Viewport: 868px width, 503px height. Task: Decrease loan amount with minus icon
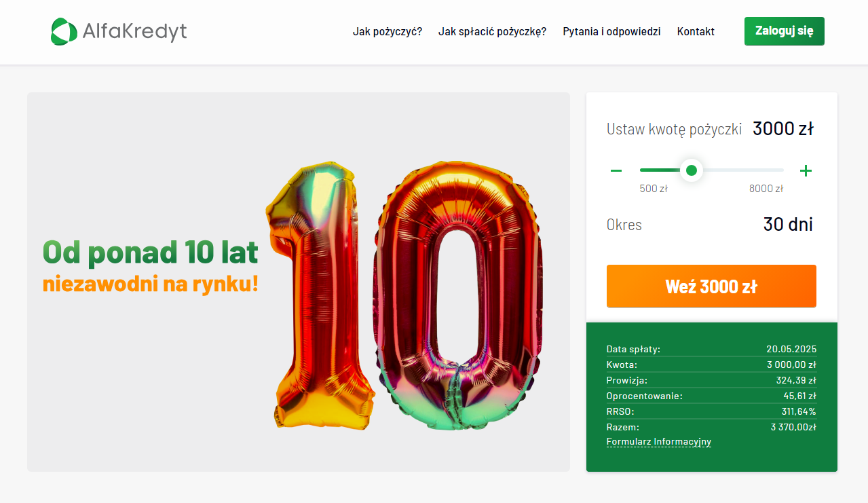tap(616, 170)
